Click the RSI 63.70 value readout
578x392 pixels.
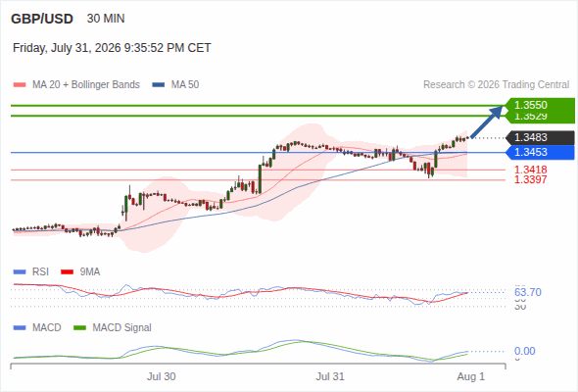(528, 292)
